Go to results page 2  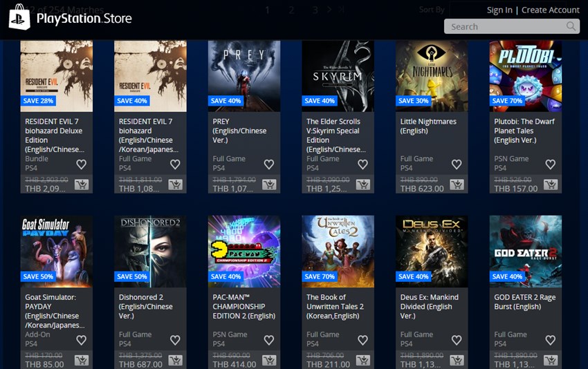point(291,10)
